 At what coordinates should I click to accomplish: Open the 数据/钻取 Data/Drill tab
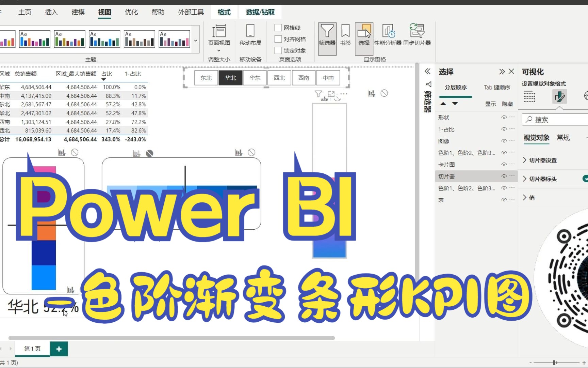click(260, 12)
